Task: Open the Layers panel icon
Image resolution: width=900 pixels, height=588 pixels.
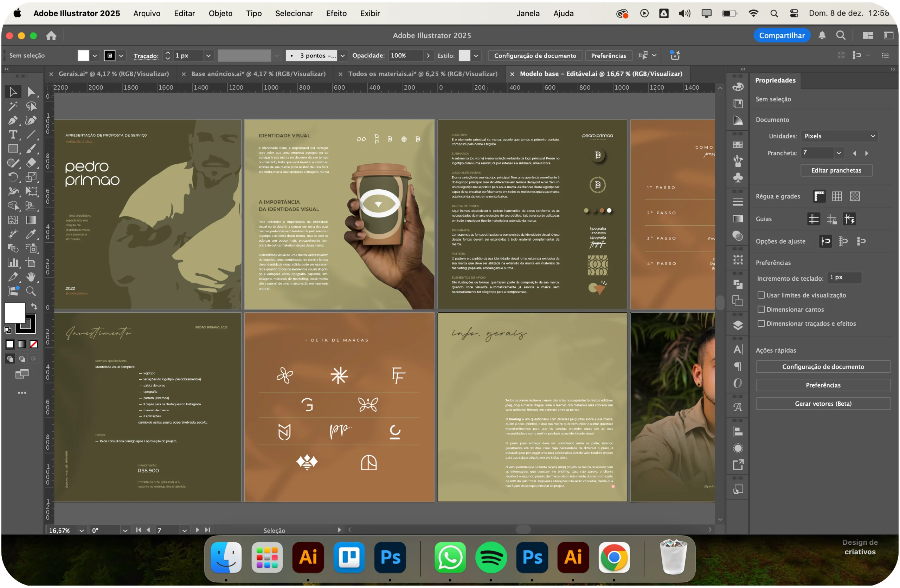Action: [738, 326]
